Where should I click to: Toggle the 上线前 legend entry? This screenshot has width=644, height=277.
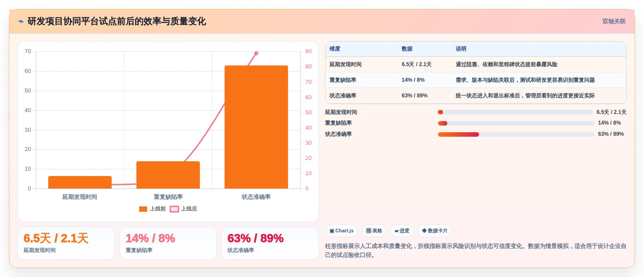153,209
